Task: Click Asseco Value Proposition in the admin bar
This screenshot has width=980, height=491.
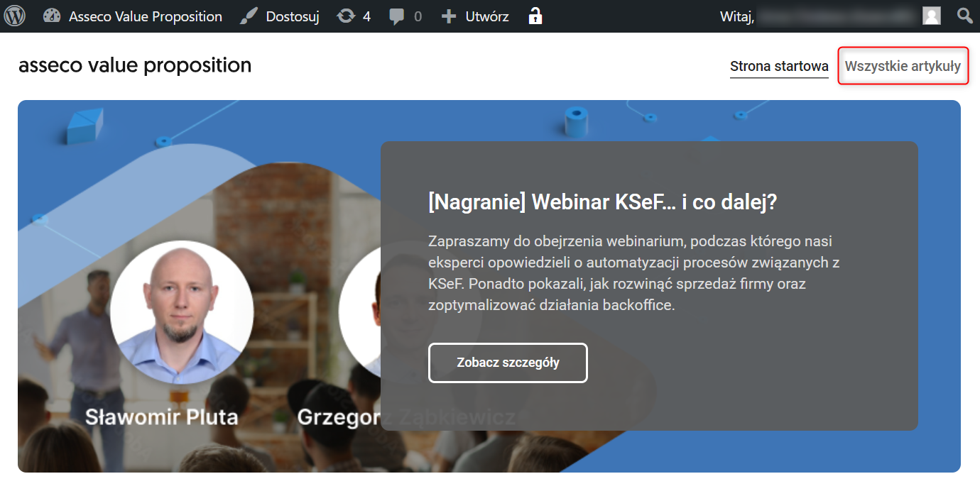Action: 144,15
